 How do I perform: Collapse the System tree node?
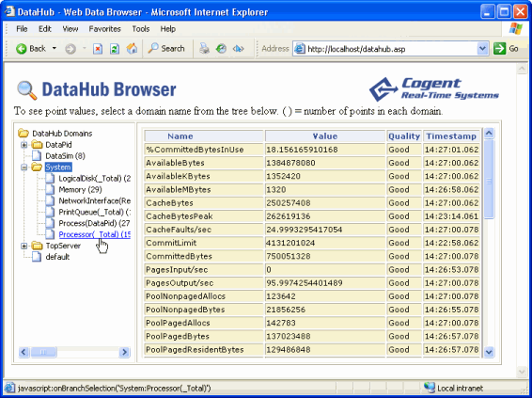(x=23, y=167)
